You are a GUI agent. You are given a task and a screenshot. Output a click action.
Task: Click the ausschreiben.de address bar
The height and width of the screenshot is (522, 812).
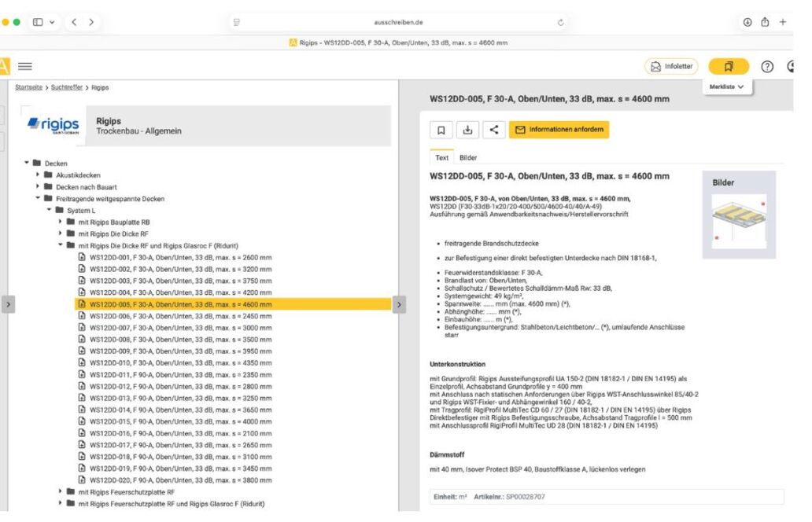pos(399,22)
